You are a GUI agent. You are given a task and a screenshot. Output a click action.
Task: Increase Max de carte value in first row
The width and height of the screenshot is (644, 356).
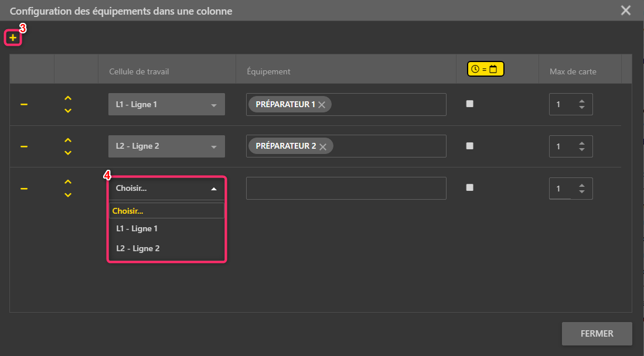[581, 101]
